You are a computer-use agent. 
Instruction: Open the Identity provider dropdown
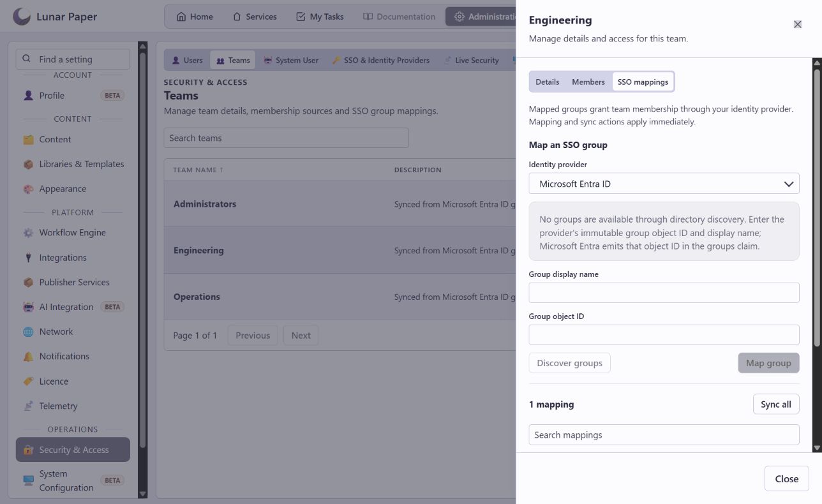click(x=664, y=184)
